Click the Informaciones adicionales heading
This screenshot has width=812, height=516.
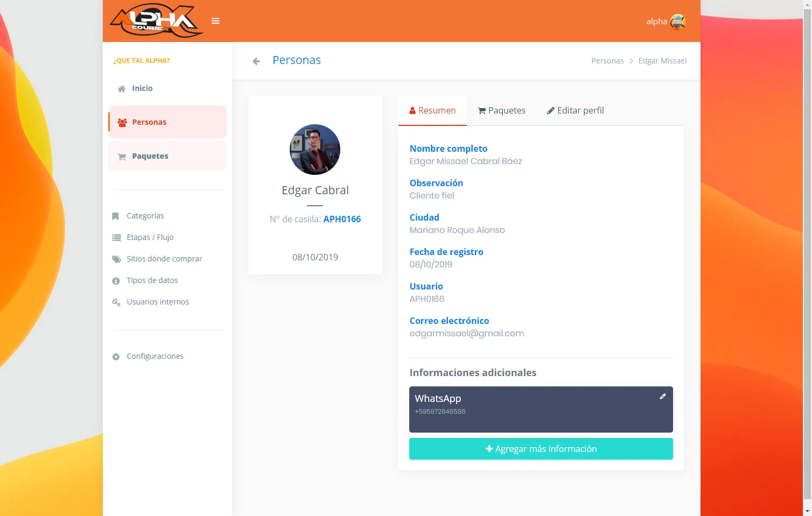[x=473, y=373]
